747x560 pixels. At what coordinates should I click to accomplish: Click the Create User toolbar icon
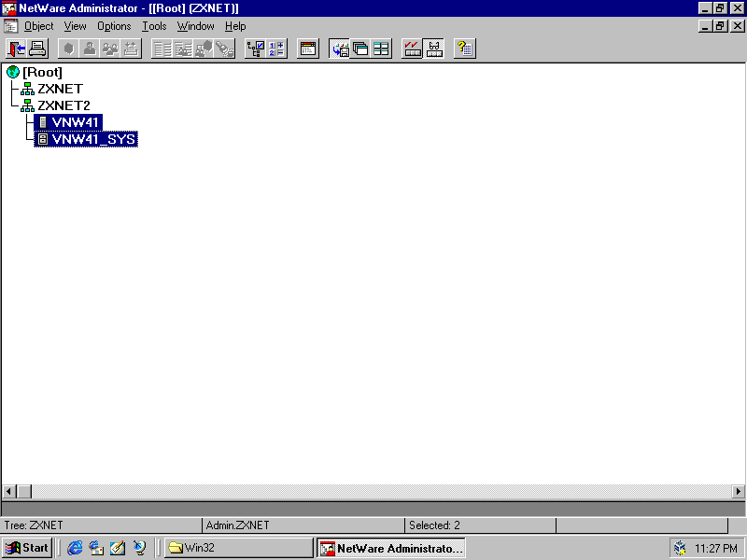(x=90, y=49)
